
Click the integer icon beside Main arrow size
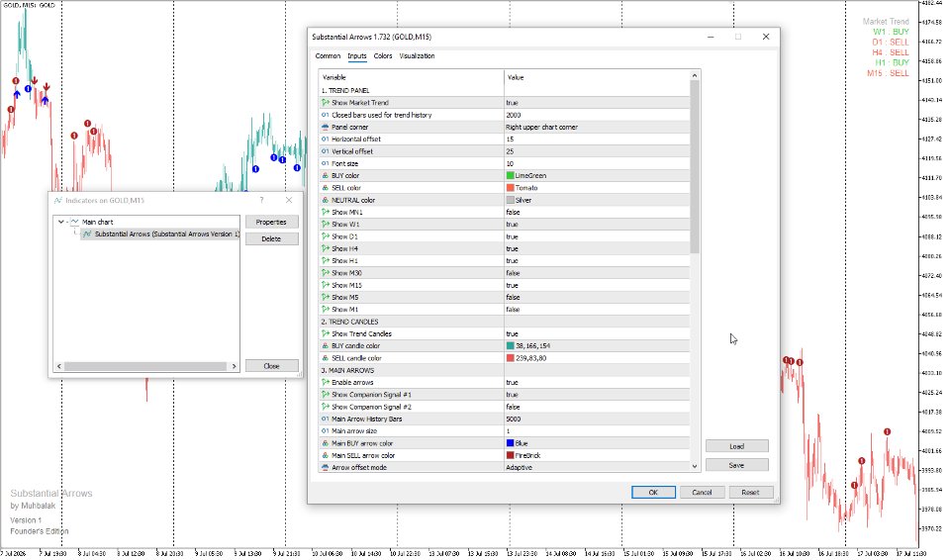326,431
